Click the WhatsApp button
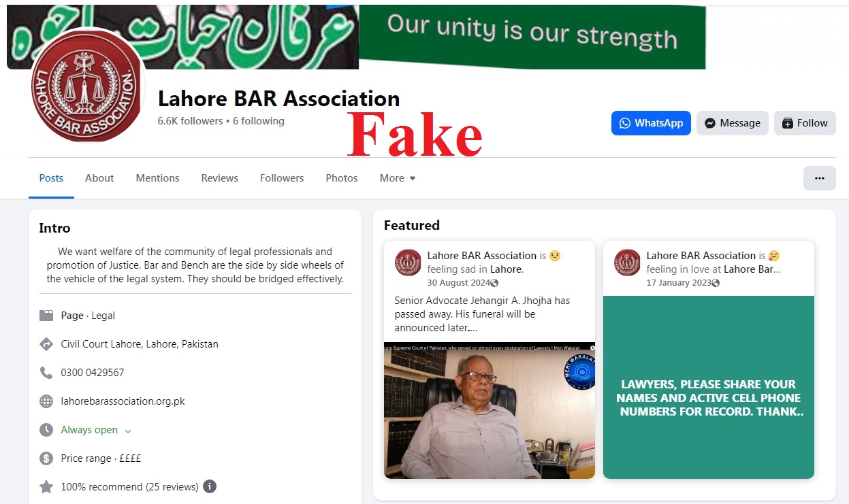 [x=651, y=123]
